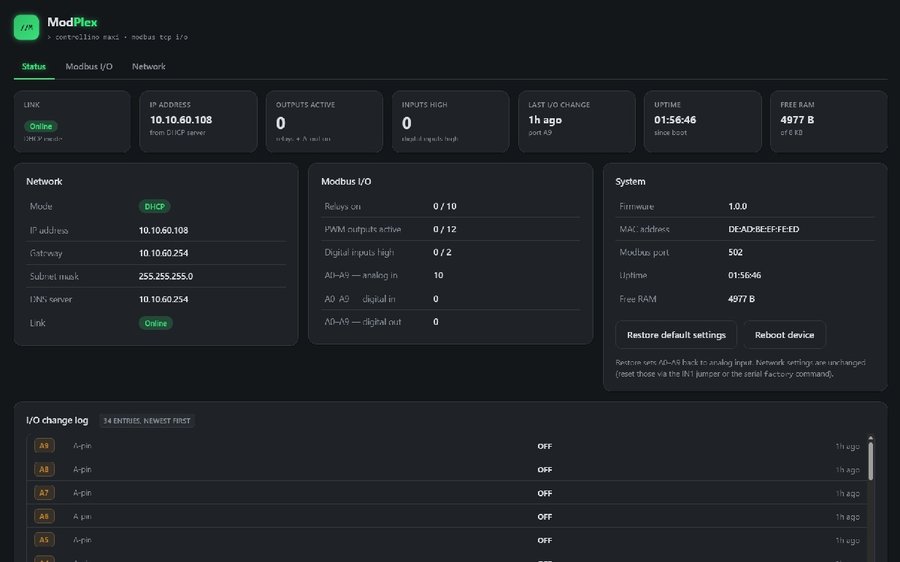900x562 pixels.
Task: Switch to the Modbus I/O tab
Action: [89, 67]
